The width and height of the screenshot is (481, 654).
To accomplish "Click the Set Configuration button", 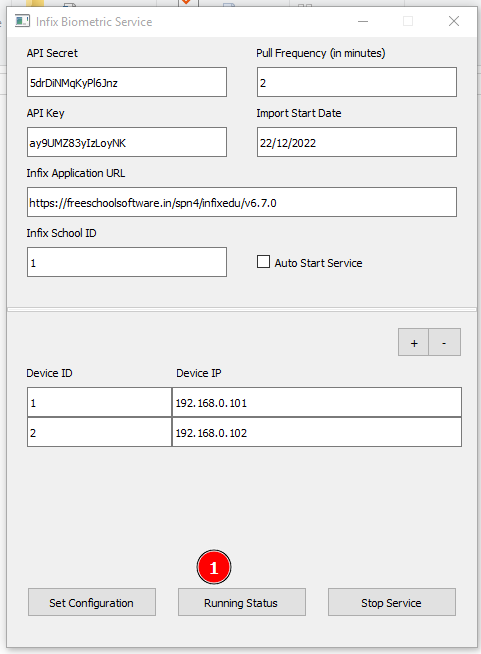I will 92,602.
